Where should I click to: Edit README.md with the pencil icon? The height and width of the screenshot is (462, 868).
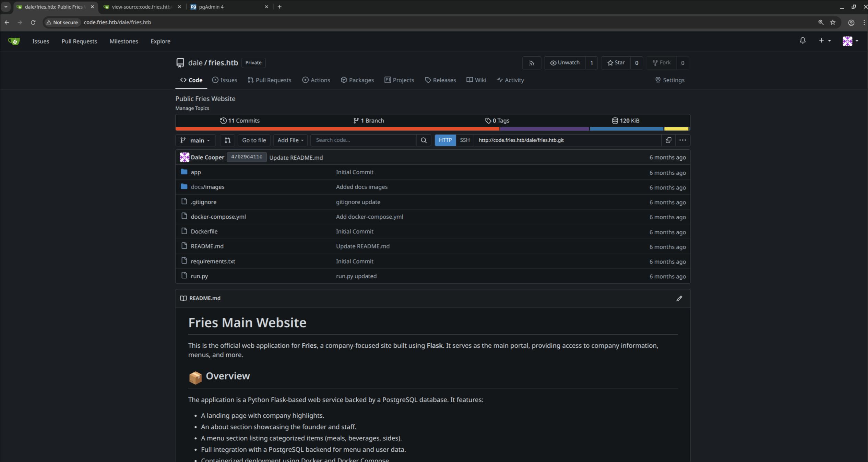tap(679, 298)
